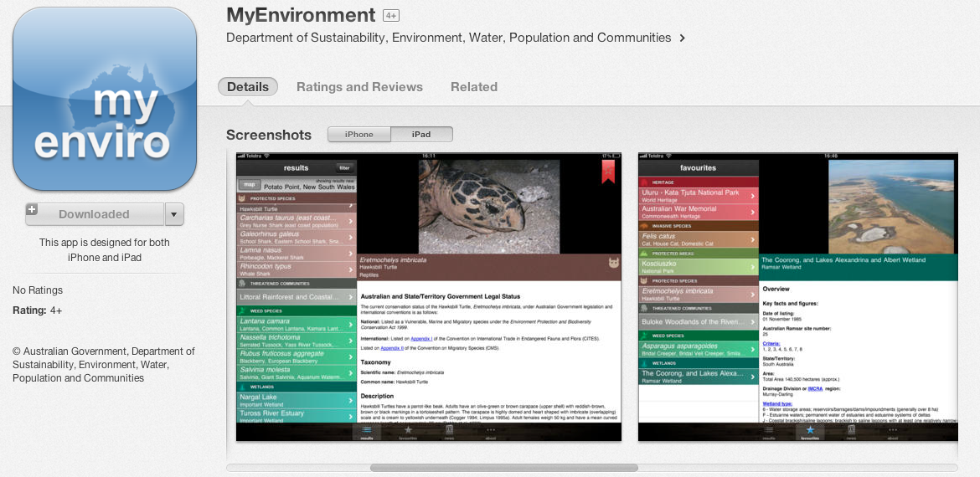Tap results tab icon in results screenshot
Screen dimensions: 980x477
(367, 430)
